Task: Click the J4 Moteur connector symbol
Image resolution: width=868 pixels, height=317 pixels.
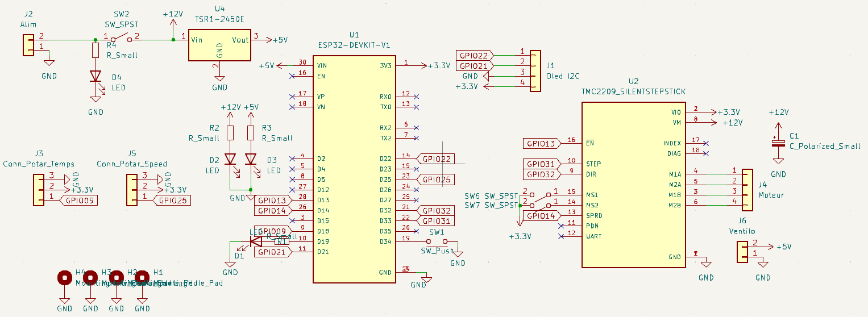Action: 746,186
